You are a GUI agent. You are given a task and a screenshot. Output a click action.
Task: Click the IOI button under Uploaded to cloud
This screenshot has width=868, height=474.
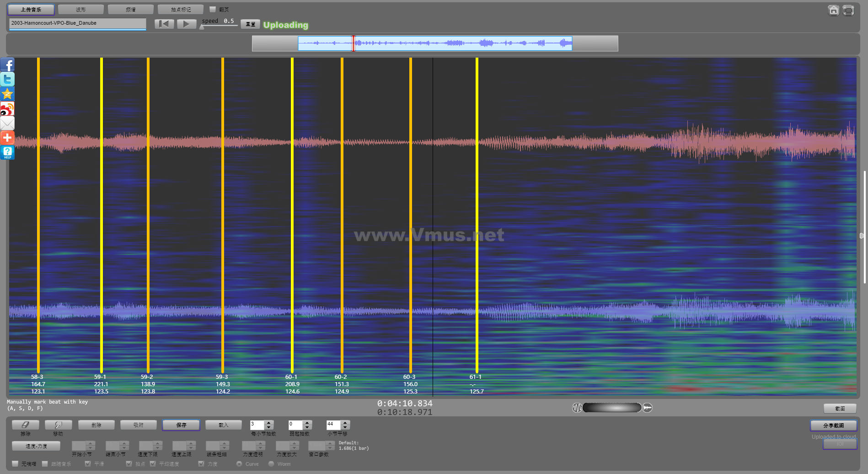tap(840, 444)
